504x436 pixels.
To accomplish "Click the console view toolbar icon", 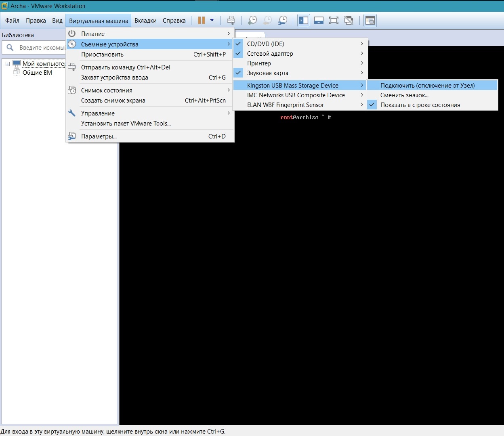I will tap(370, 20).
